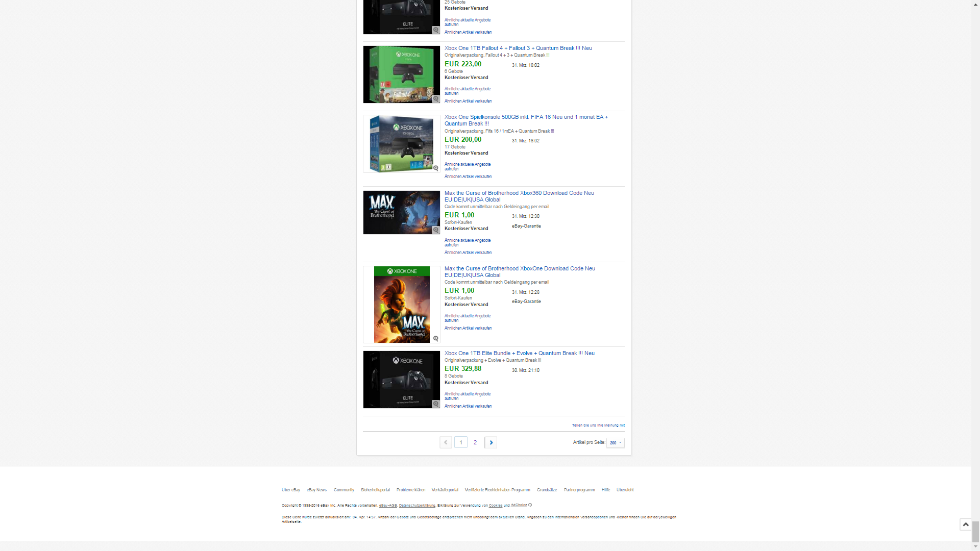Image resolution: width=980 pixels, height=551 pixels.
Task: Click the back-to-top arrow button
Action: (966, 524)
